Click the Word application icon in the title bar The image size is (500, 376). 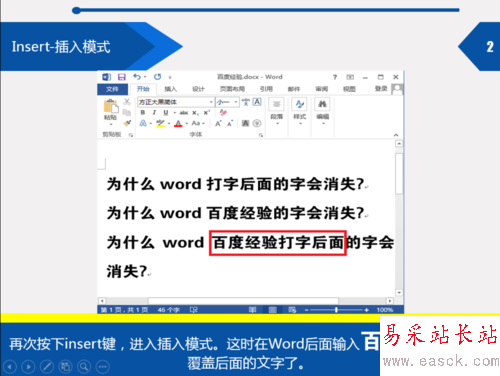pos(106,77)
